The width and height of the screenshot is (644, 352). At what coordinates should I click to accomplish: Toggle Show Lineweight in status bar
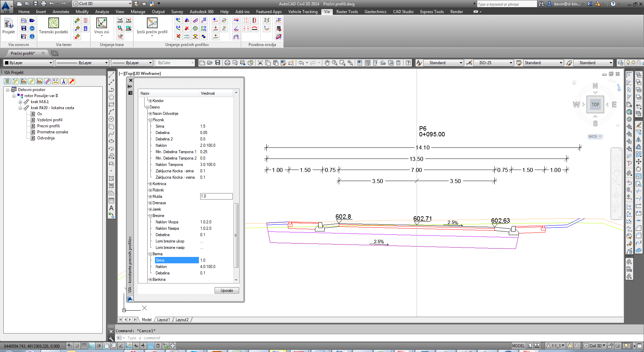tap(143, 346)
